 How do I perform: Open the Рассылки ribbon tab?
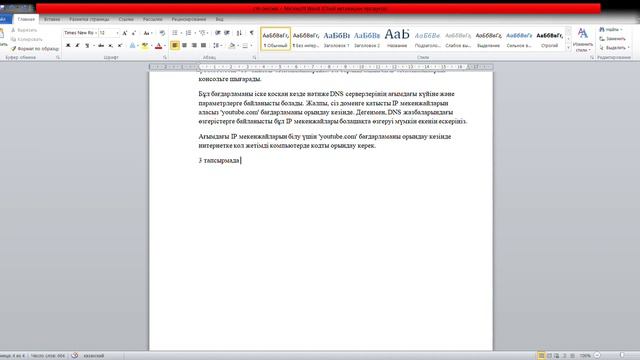point(152,19)
